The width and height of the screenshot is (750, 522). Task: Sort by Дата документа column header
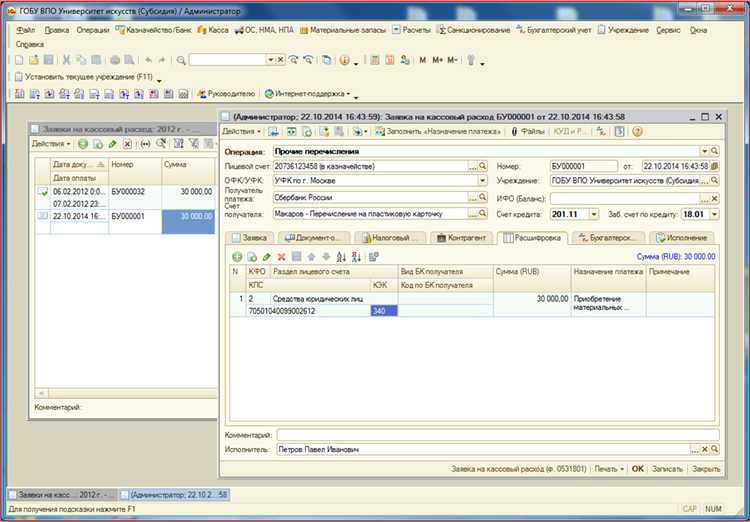78,164
